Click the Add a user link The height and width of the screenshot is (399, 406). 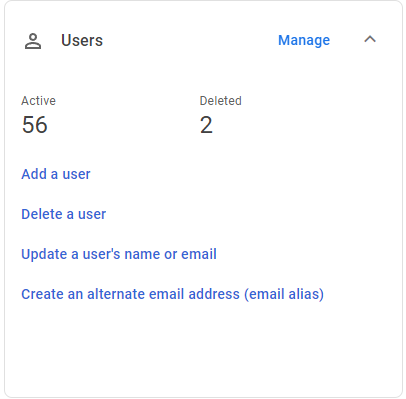point(56,174)
